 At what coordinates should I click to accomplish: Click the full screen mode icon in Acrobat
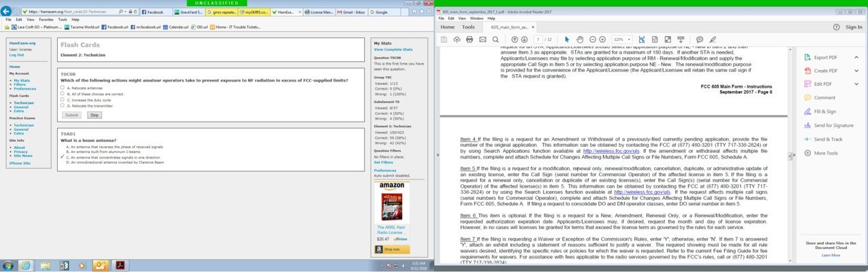[668, 39]
